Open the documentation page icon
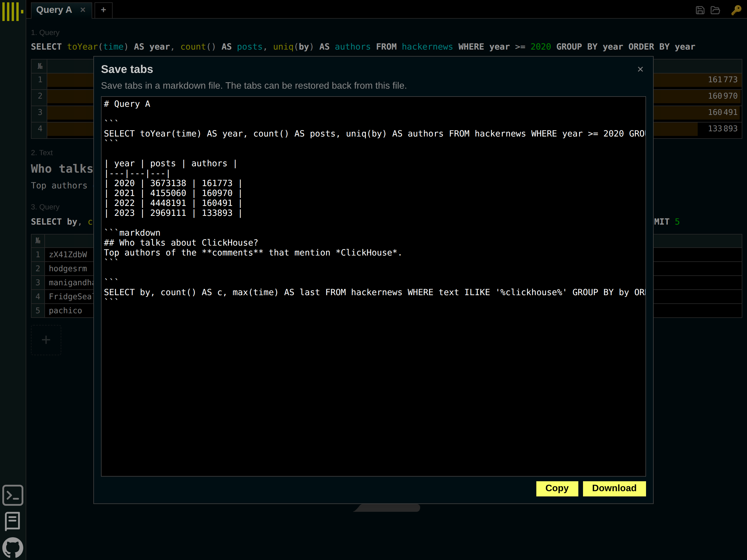This screenshot has height=560, width=747. coord(13,521)
